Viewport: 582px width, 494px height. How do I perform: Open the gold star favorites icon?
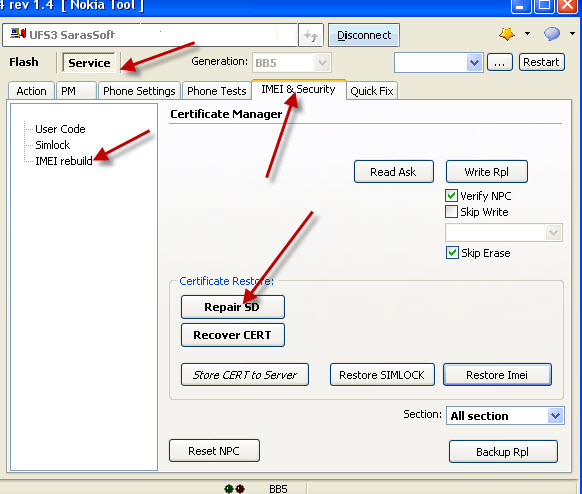coord(507,34)
